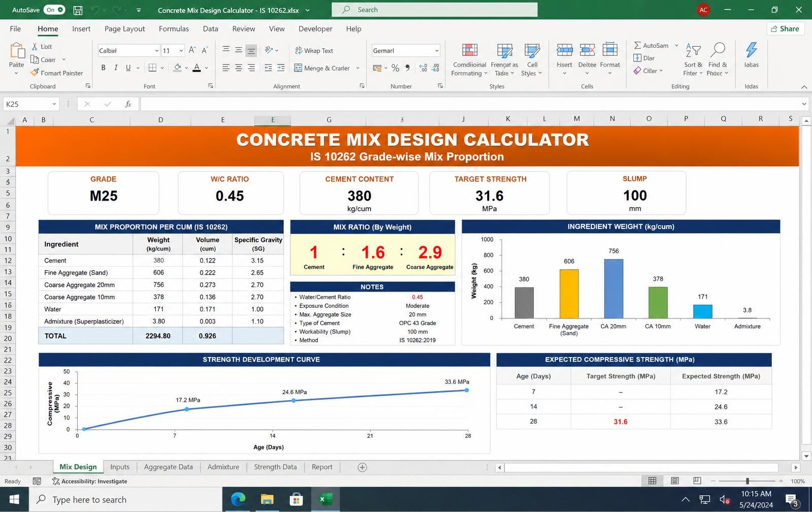This screenshot has width=812, height=512.
Task: Click the Name Box showing K25
Action: pos(30,104)
